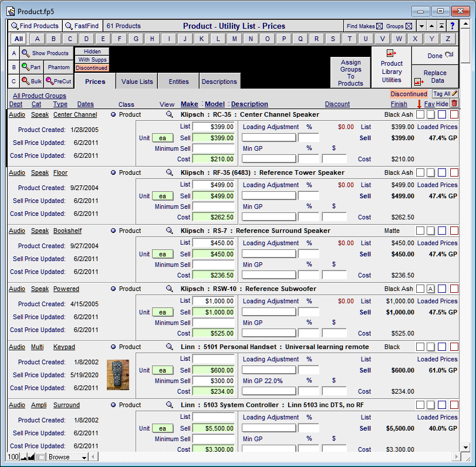Jump to top of list arrow
This screenshot has width=476, height=467.
(x=442, y=26)
